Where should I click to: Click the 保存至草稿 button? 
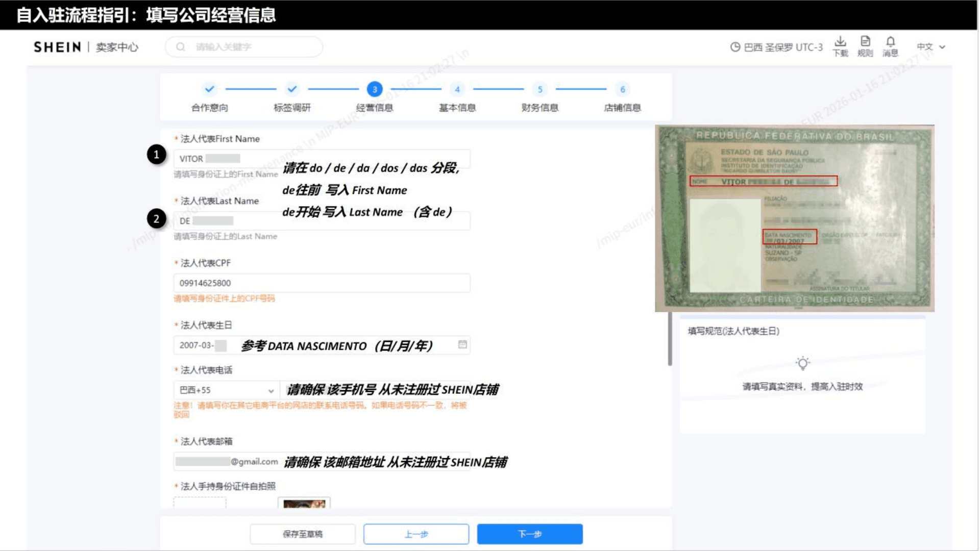pos(303,534)
